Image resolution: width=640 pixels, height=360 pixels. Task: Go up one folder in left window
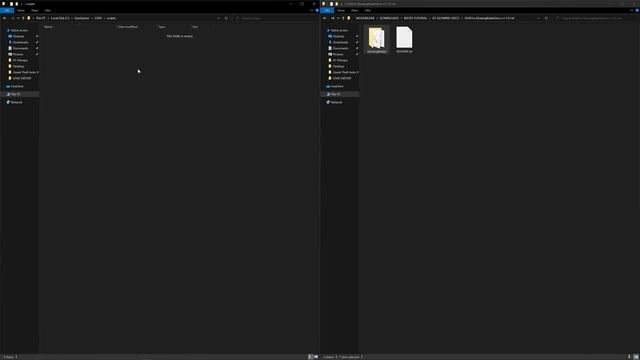[x=23, y=18]
